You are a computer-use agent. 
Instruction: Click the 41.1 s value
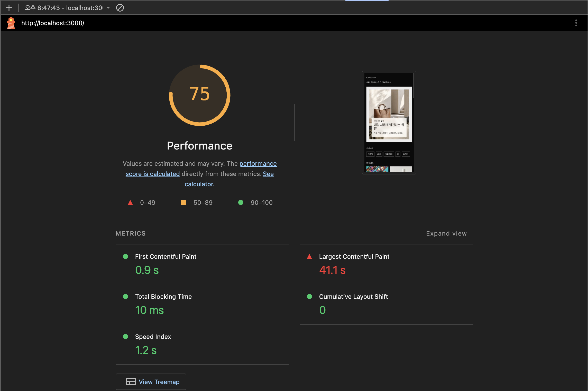pos(332,270)
